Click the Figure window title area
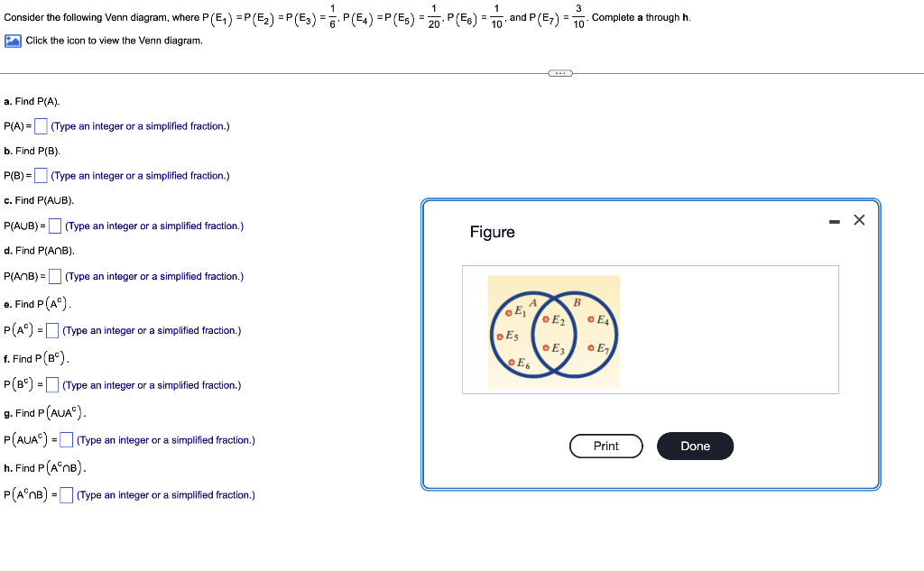This screenshot has height=571, width=924. click(493, 232)
